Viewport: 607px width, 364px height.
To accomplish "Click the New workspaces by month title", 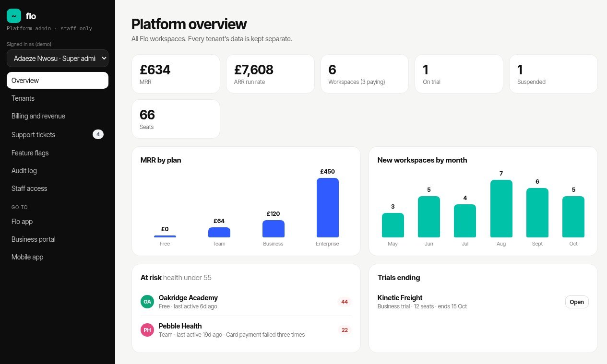I will click(422, 160).
